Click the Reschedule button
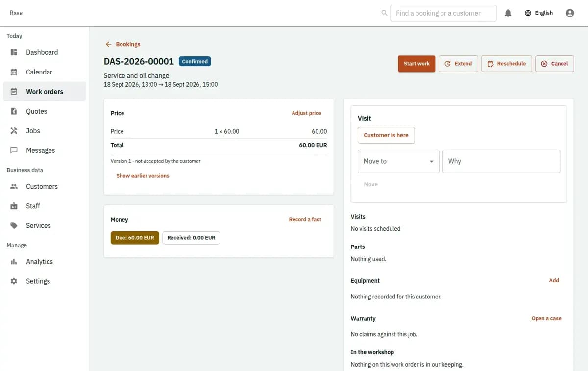 coord(507,64)
